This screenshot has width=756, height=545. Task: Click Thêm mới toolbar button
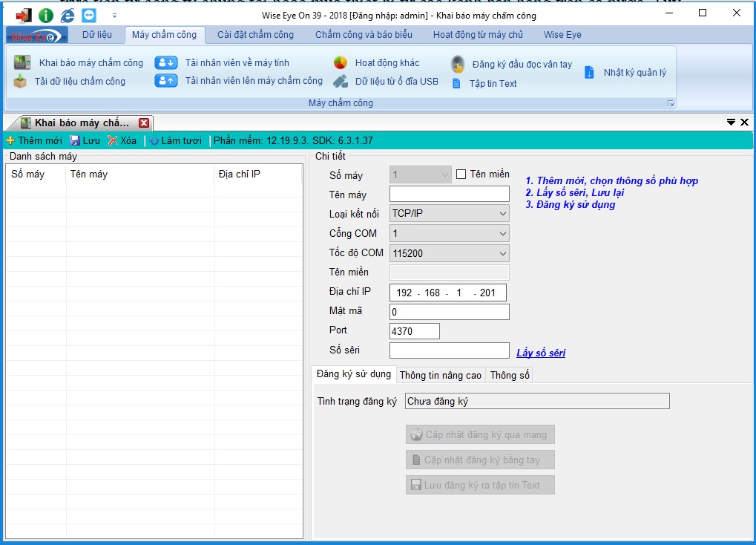pyautogui.click(x=34, y=140)
